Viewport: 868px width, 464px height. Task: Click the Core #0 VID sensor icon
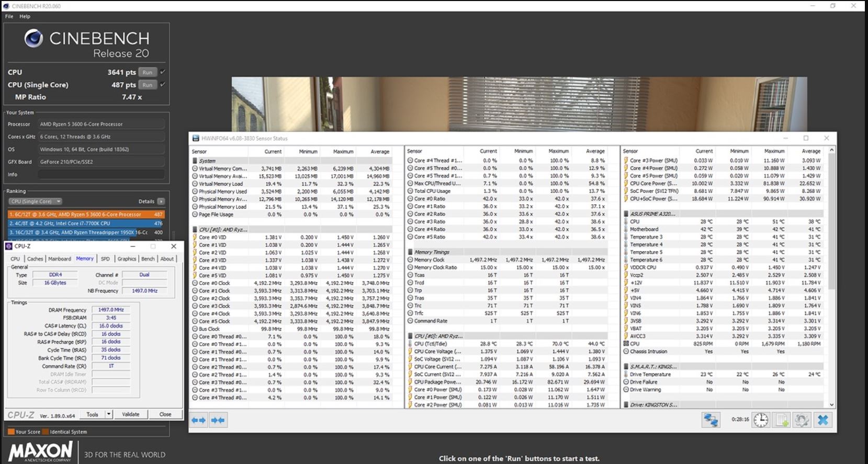(x=195, y=237)
